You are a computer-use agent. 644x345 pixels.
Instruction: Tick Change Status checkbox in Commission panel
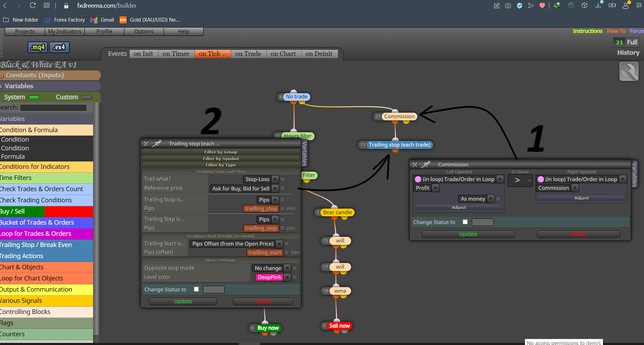pyautogui.click(x=465, y=222)
